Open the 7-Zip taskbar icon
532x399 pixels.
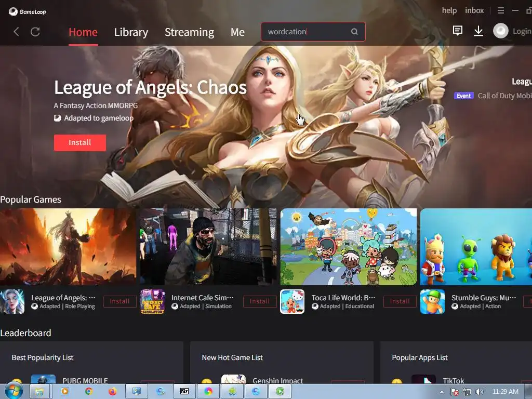(x=184, y=392)
